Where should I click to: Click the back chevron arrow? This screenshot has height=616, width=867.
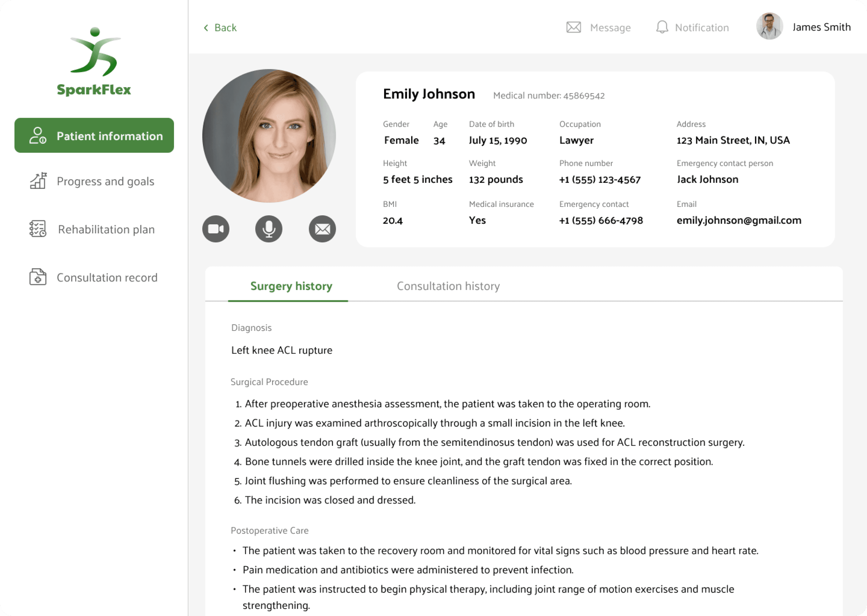click(x=206, y=28)
